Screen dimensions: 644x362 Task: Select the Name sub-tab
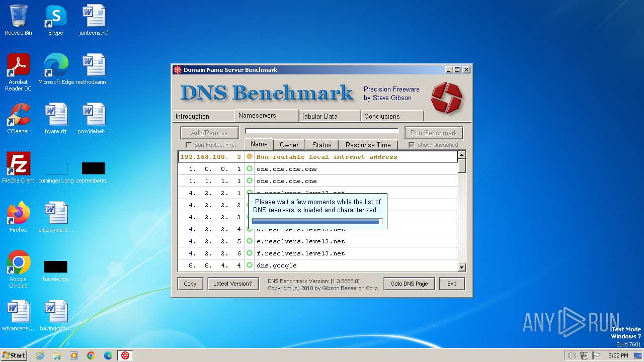point(259,144)
